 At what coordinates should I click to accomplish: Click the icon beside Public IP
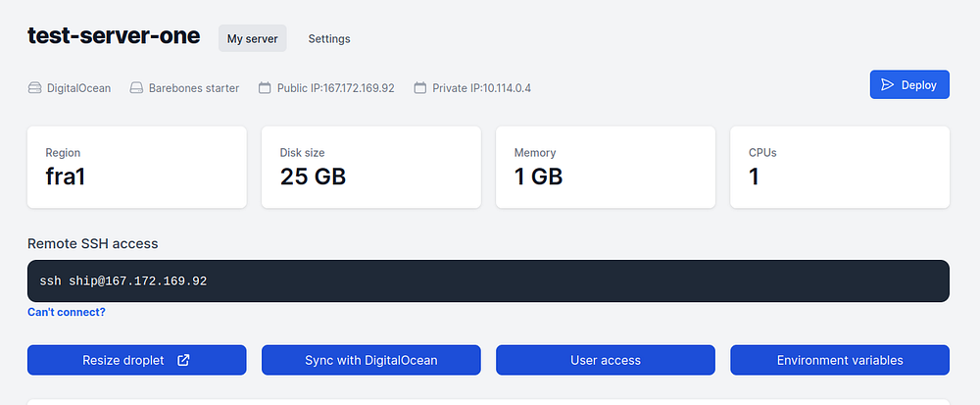(x=265, y=88)
